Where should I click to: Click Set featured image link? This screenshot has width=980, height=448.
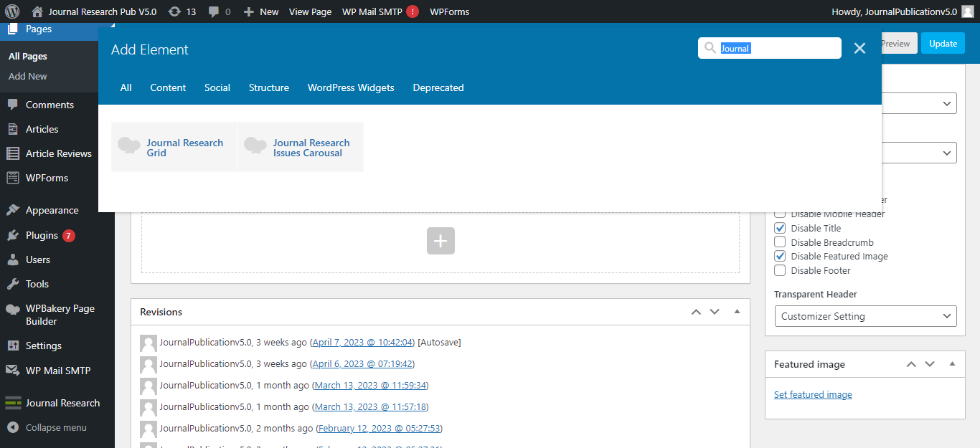pos(813,394)
